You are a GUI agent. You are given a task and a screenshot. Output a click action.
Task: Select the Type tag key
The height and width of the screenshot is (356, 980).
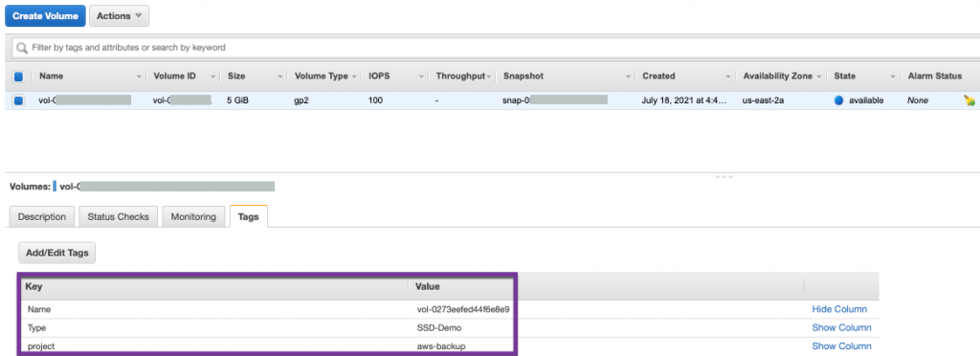[x=37, y=328]
